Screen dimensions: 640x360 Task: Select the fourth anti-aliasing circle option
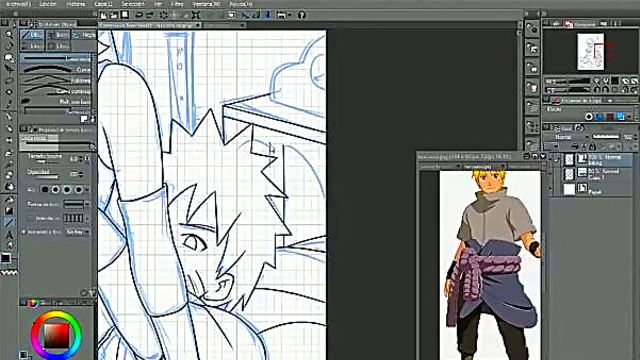78,189
